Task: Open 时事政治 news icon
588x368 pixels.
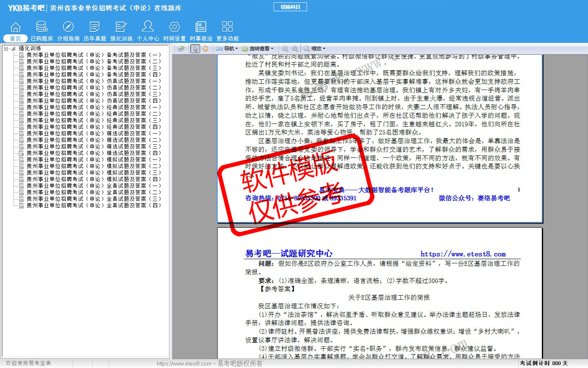Action: [x=201, y=27]
